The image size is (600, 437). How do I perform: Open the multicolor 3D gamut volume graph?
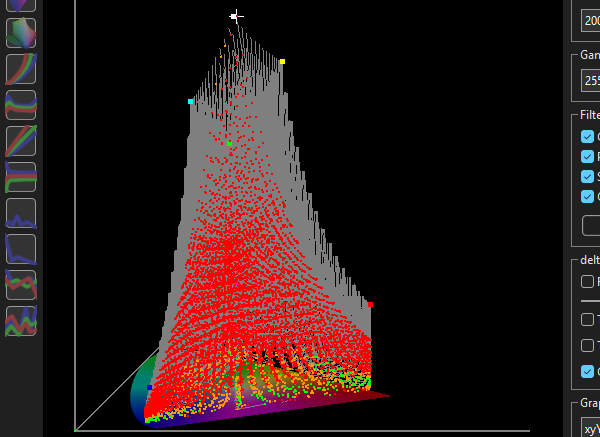21,33
